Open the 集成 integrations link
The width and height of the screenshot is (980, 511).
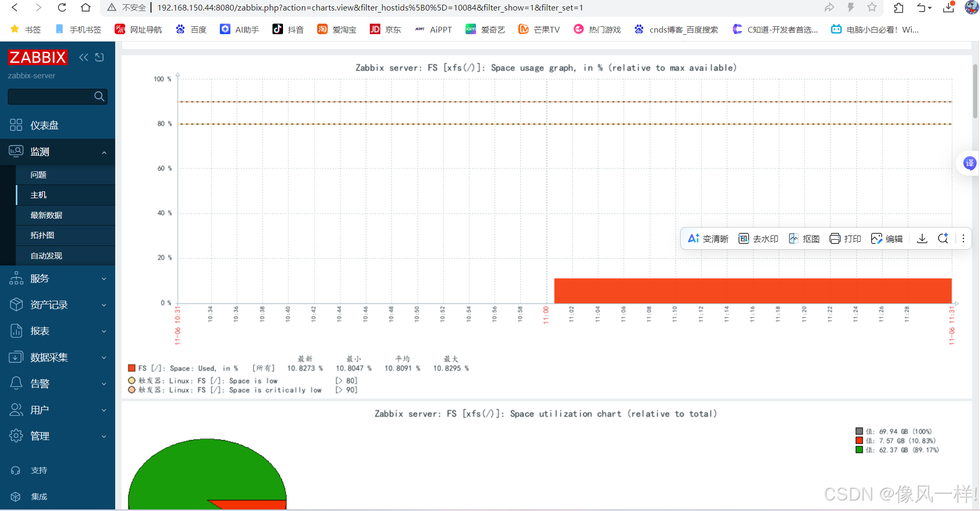[x=57, y=497]
